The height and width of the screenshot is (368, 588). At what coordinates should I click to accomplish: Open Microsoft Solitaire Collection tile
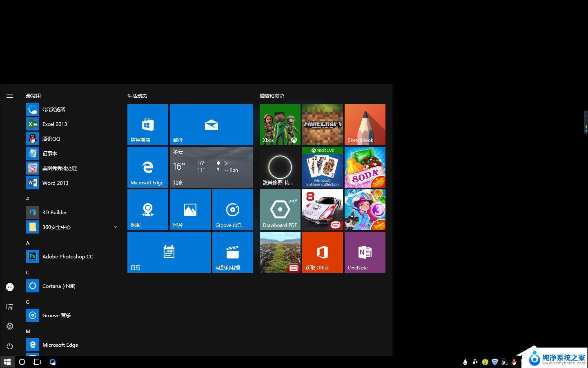pos(323,167)
